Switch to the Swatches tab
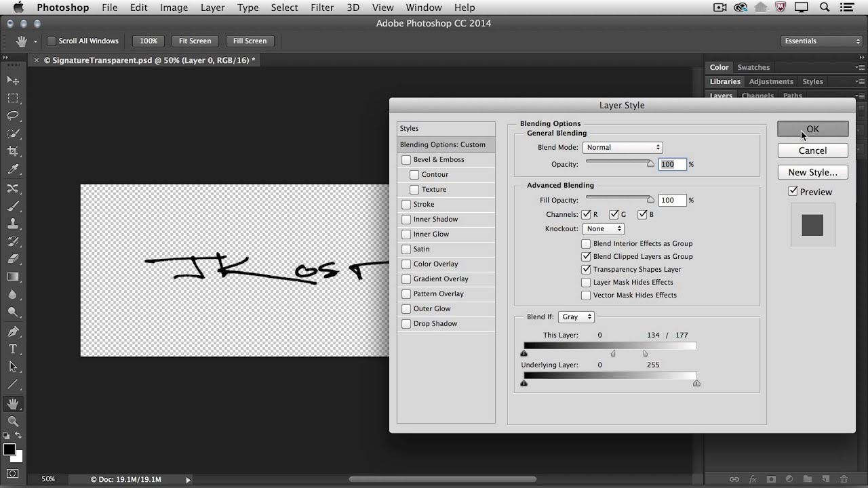This screenshot has width=868, height=488. point(753,67)
